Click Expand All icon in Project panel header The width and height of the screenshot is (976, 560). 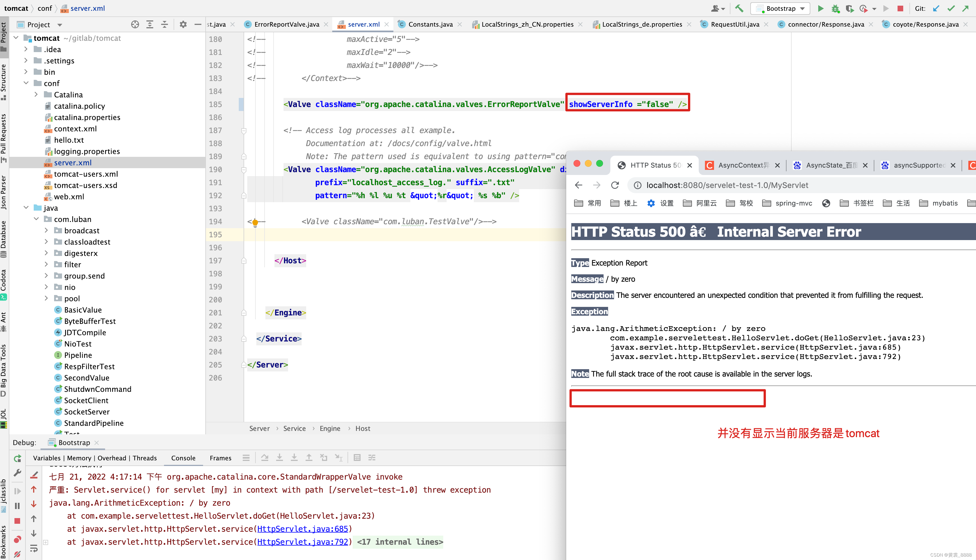(150, 25)
